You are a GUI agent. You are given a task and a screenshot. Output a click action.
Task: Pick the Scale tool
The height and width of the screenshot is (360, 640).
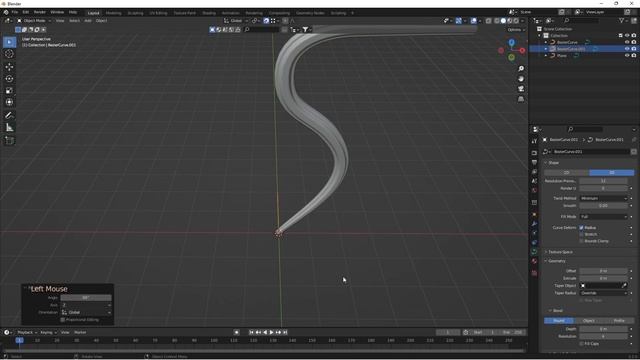pos(9,91)
